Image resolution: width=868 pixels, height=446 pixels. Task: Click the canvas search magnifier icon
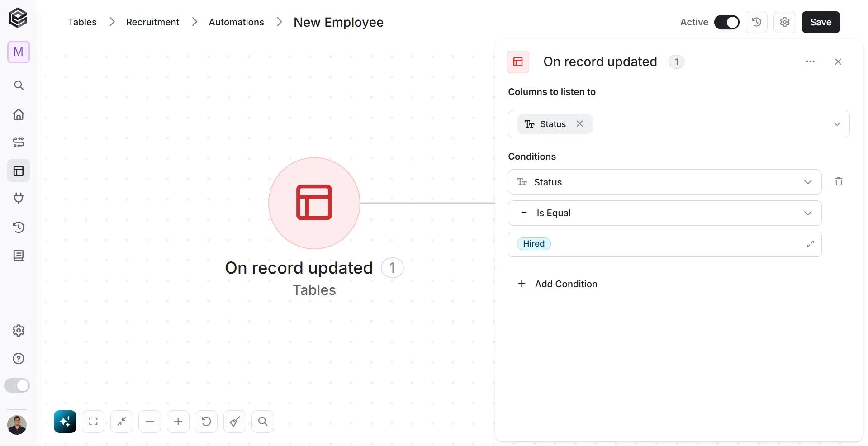263,422
